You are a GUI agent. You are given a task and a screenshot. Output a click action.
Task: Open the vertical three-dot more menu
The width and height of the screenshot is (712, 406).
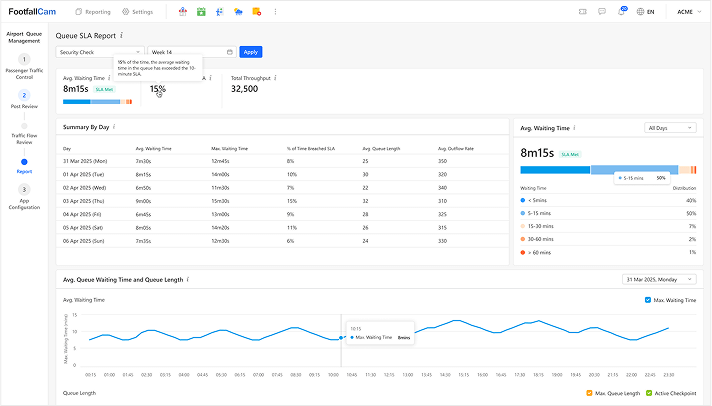[275, 12]
